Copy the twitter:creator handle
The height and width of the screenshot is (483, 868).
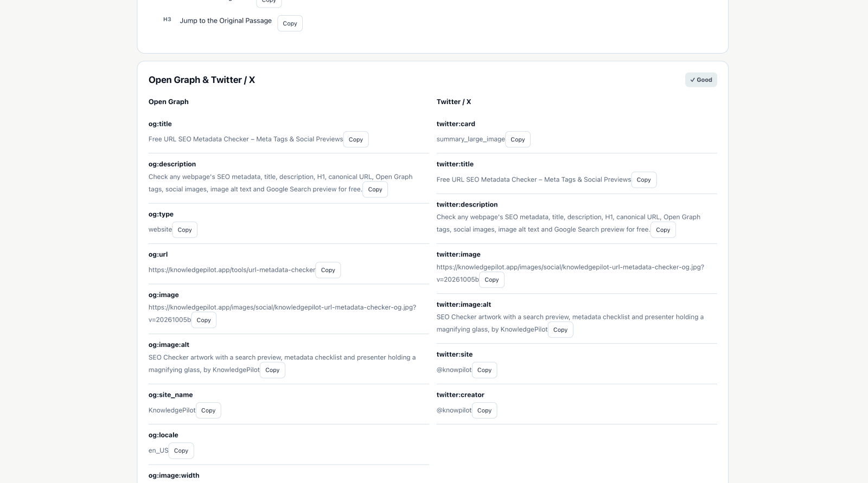(x=484, y=410)
